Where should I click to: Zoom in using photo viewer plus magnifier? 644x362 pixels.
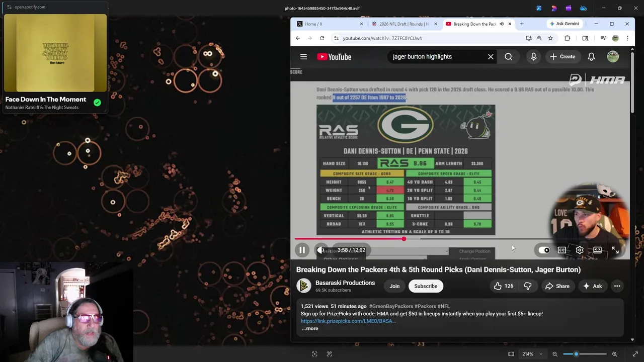[x=614, y=354]
